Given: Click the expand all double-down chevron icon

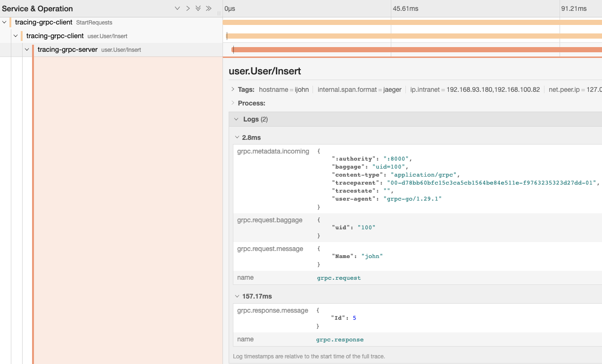Looking at the screenshot, I should tap(198, 8).
